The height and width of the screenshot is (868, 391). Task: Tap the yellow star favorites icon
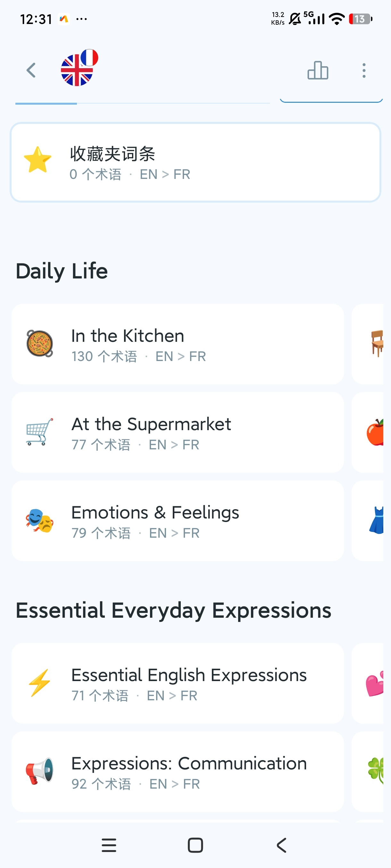pos(37,160)
